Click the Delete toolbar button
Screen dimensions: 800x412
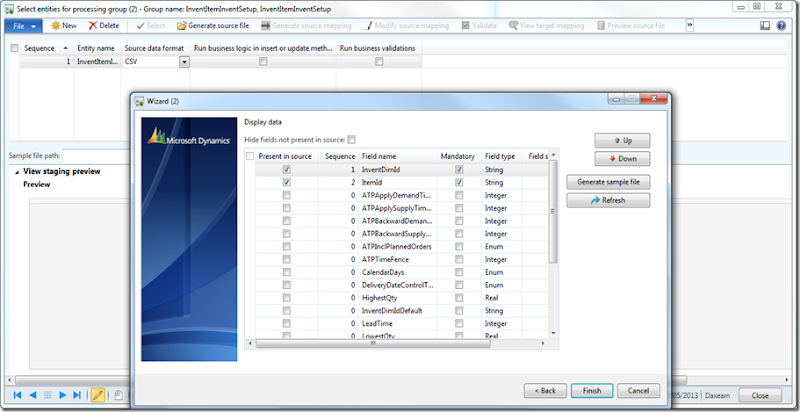coord(103,25)
